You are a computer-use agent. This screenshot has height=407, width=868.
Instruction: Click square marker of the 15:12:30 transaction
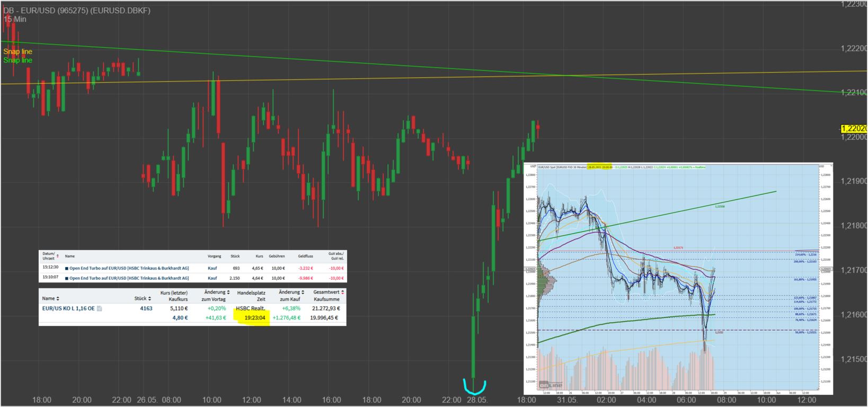pyautogui.click(x=66, y=269)
